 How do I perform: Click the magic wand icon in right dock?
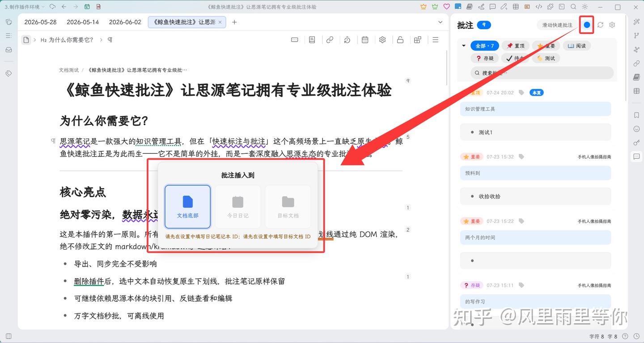click(637, 22)
